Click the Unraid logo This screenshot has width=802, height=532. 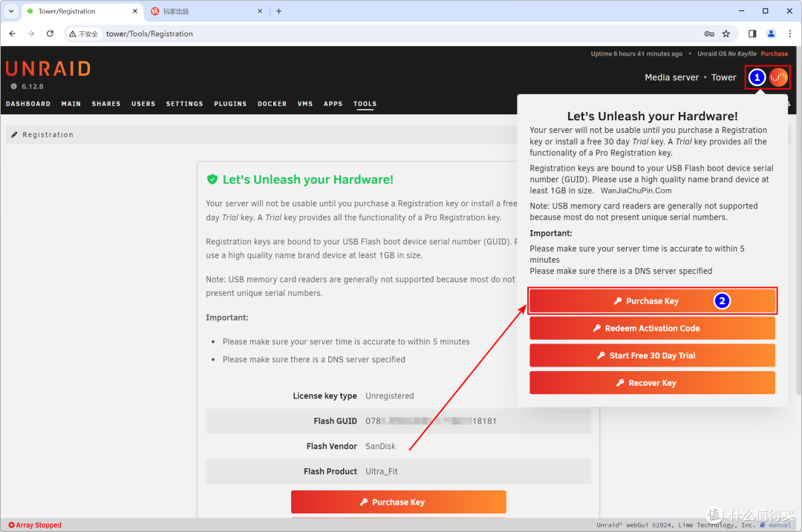(48, 69)
